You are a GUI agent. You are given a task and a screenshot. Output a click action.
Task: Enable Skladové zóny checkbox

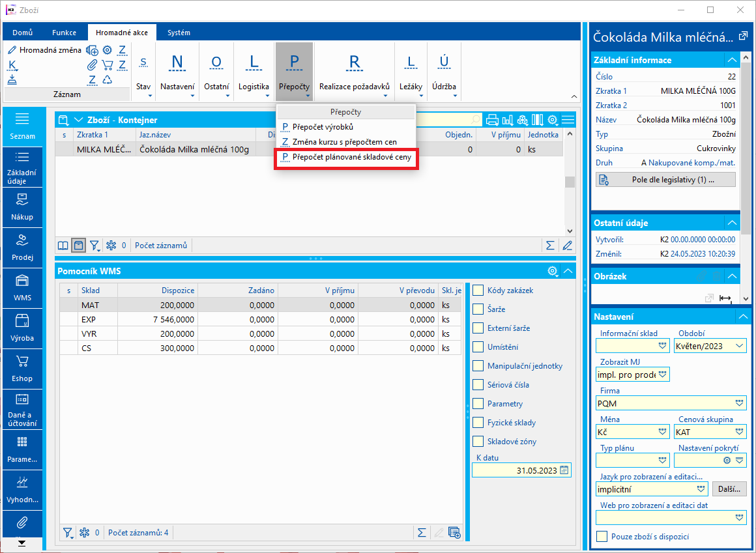click(x=478, y=441)
